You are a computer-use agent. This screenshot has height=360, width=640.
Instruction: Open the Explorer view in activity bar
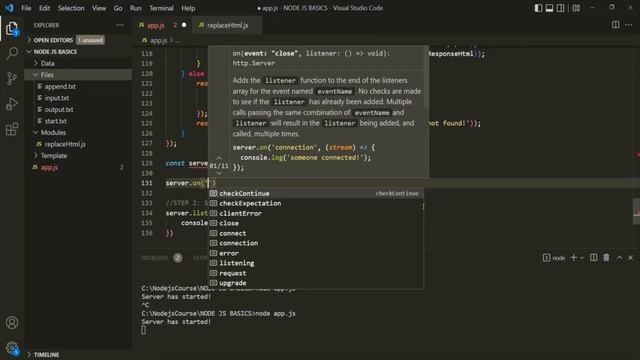coord(12,28)
